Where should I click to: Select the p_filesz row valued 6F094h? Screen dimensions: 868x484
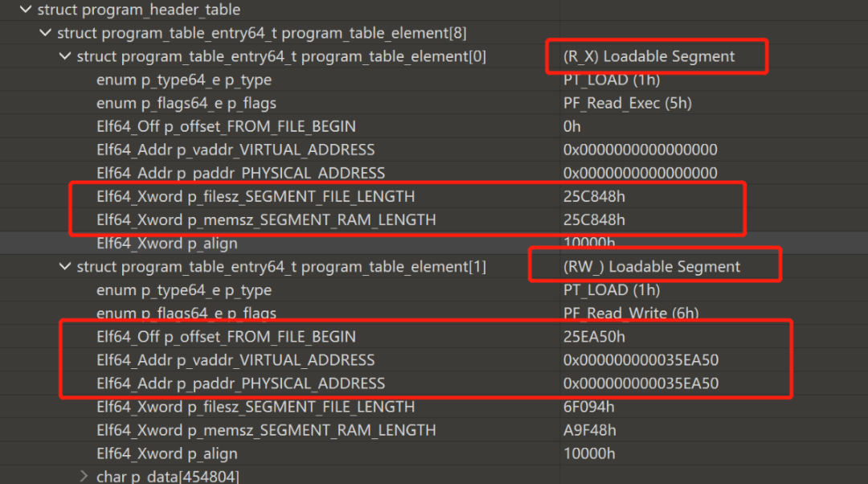coord(256,407)
